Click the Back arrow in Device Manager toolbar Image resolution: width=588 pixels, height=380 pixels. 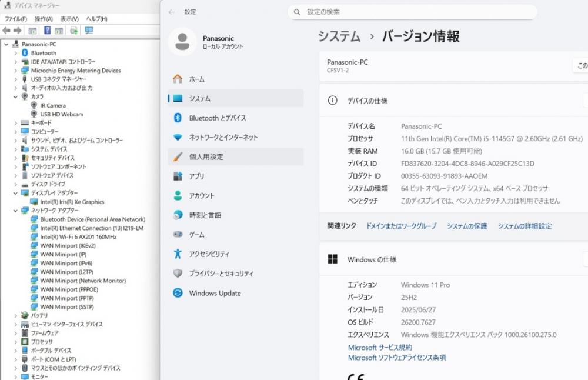click(x=6, y=31)
